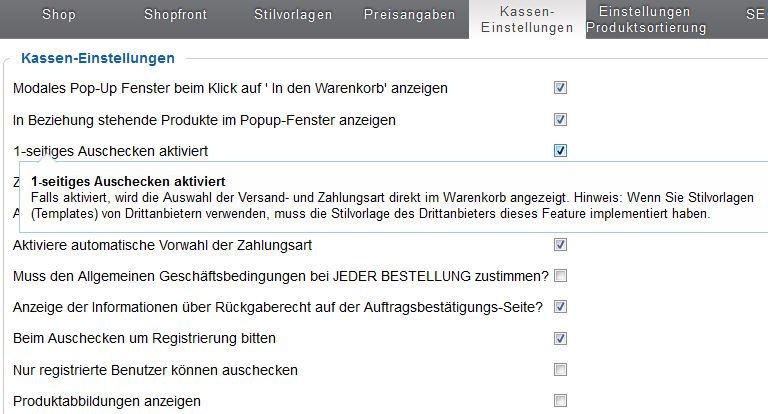
Task: Enable 'Nur registrierte Benutzer können auschecken' checkbox
Action: coord(561,370)
